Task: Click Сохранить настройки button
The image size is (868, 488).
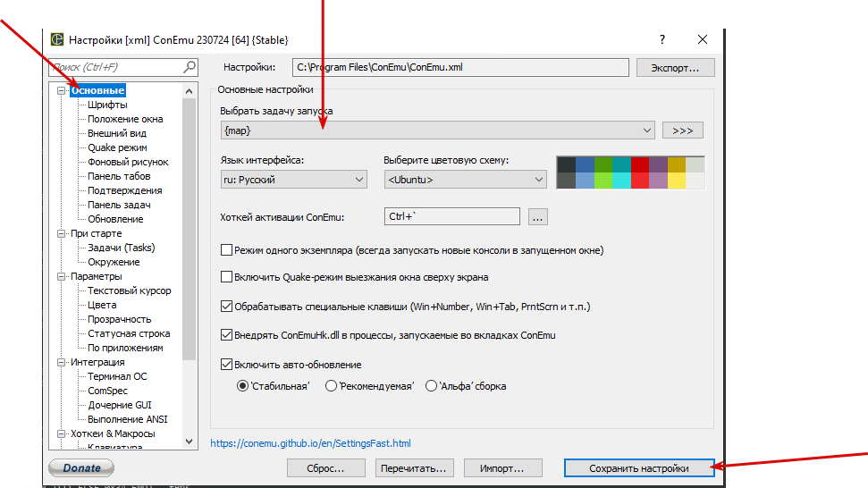Action: (639, 468)
